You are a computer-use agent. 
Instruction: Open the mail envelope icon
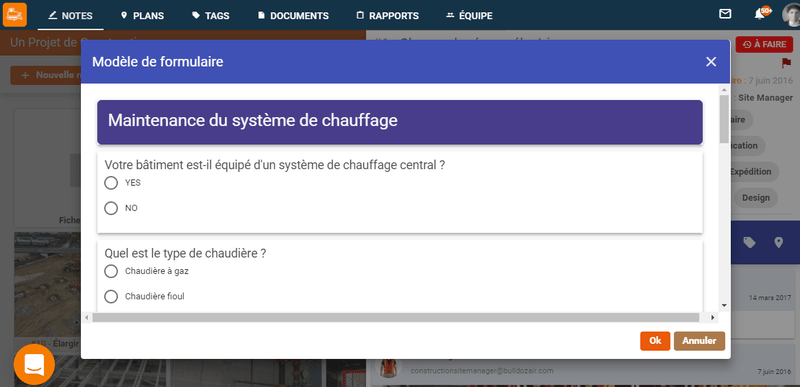725,14
